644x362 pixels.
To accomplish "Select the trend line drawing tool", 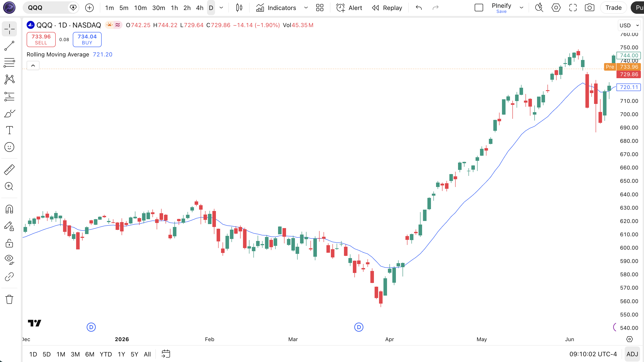I will (9, 46).
